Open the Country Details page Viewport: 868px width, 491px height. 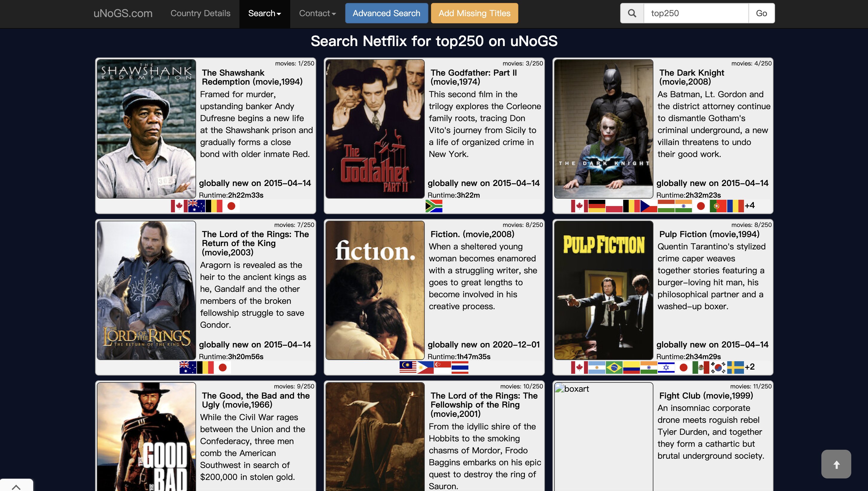click(x=200, y=13)
